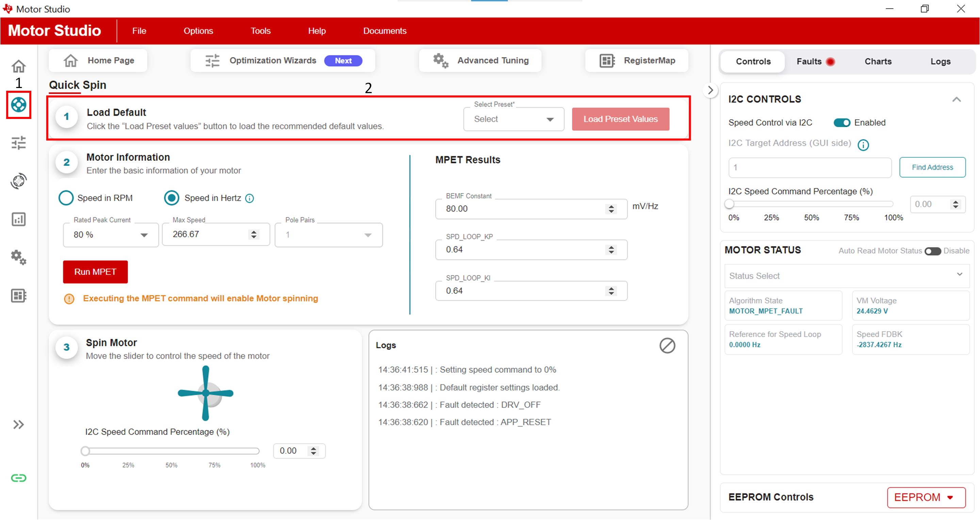Open the Select Preset dropdown
The width and height of the screenshot is (980, 520).
coord(513,119)
